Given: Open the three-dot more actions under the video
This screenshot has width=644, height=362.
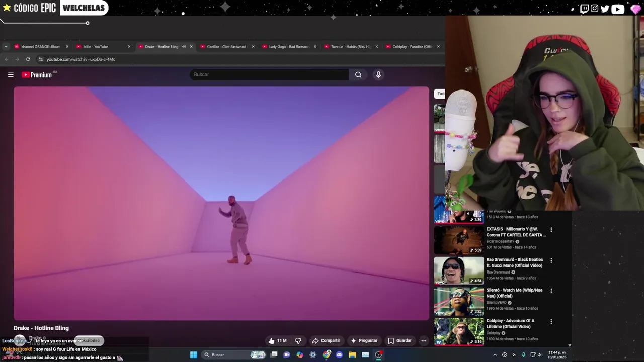Looking at the screenshot, I should tap(424, 341).
